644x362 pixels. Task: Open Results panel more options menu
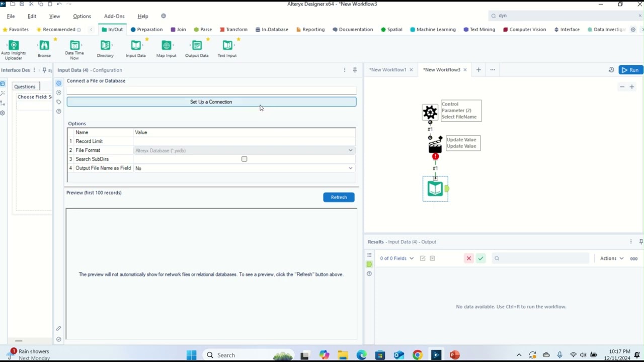coord(631,242)
